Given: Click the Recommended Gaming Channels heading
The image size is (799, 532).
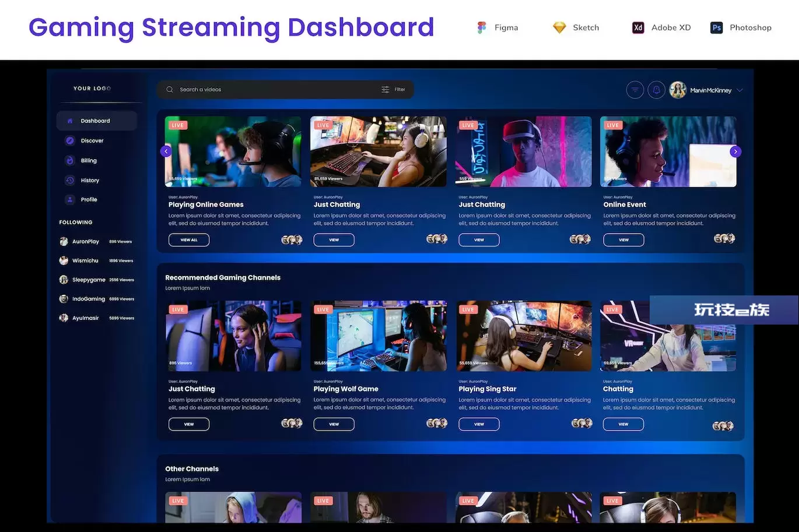Looking at the screenshot, I should point(223,277).
